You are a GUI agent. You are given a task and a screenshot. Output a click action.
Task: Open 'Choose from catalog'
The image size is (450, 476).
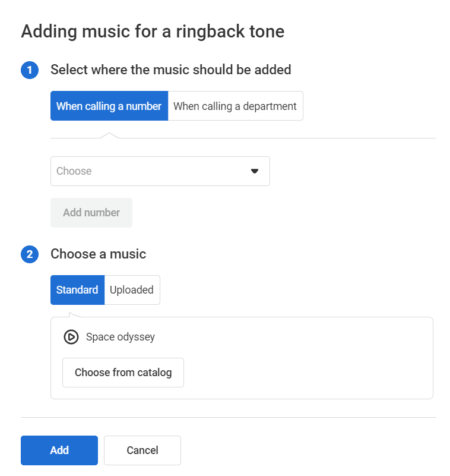(123, 373)
